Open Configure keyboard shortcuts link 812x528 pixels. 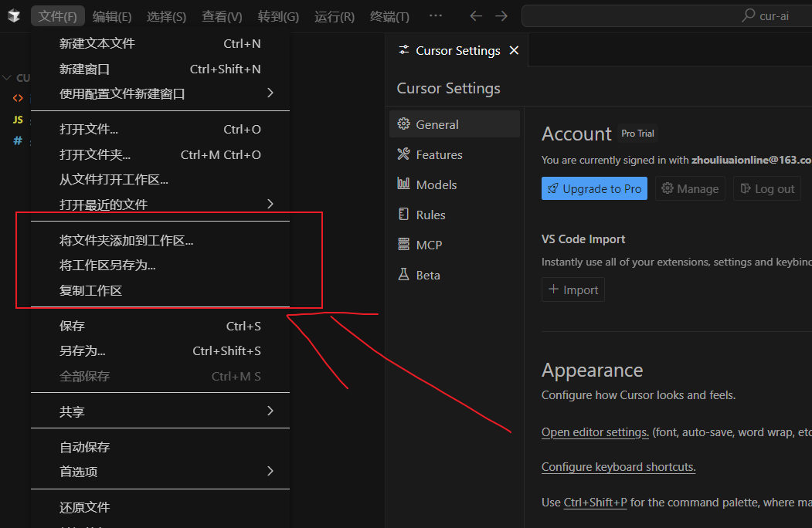coord(618,467)
